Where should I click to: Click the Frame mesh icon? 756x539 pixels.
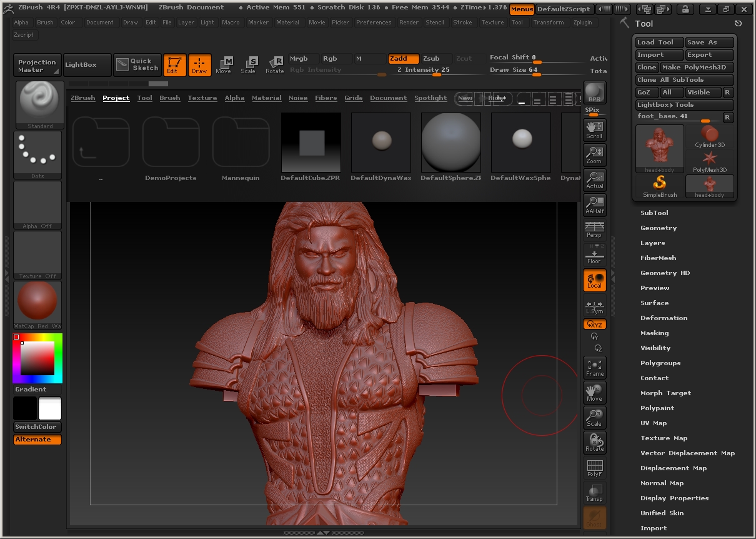[594, 368]
